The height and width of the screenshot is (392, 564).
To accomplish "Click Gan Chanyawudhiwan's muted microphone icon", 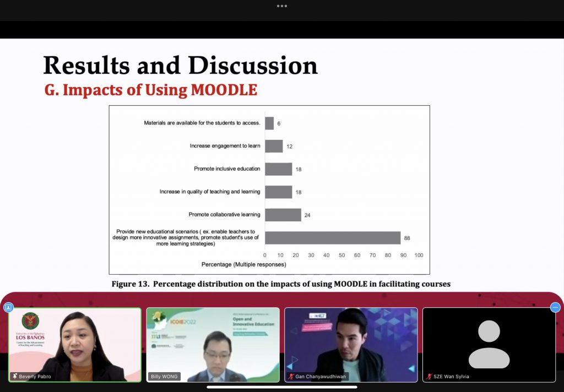I will coord(290,377).
